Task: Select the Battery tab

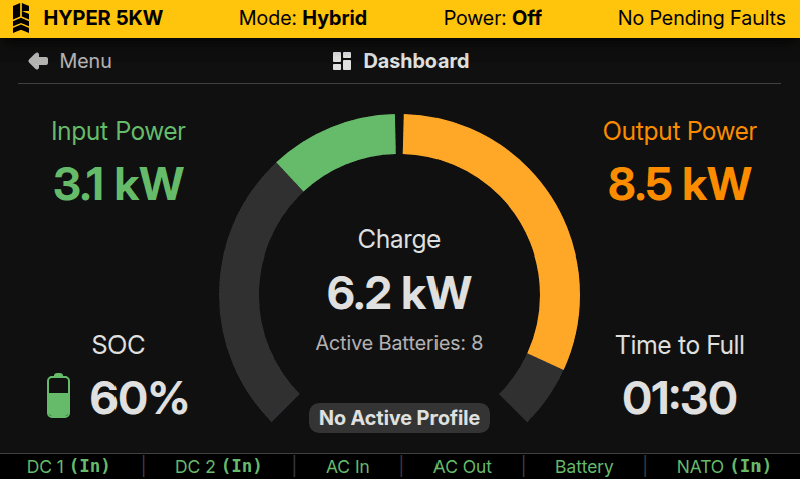Action: click(584, 467)
